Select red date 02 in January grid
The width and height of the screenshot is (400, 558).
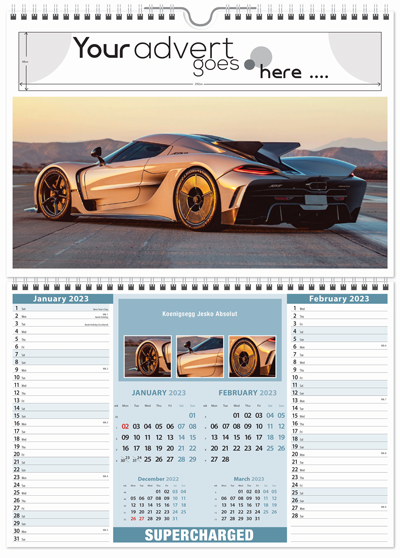coord(125,426)
